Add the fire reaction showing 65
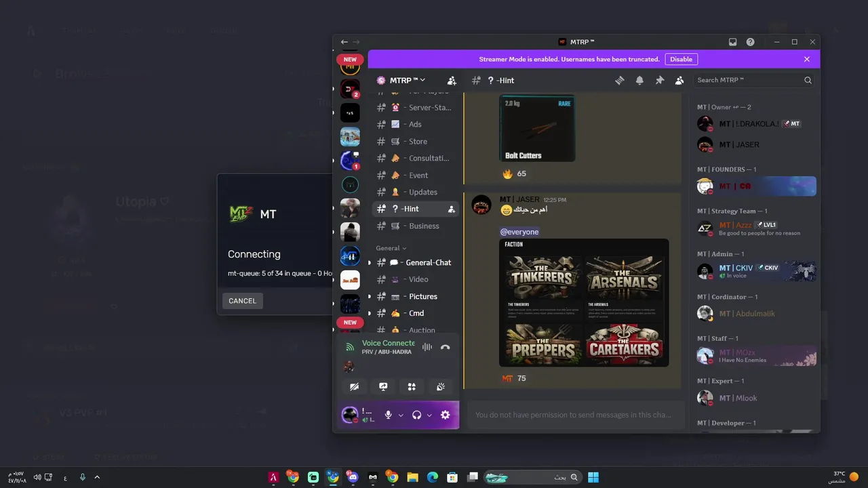 pos(514,174)
